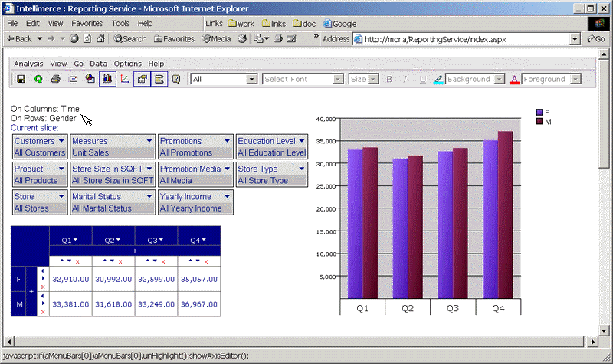Image resolution: width=613 pixels, height=364 pixels.
Task: Open the Options menu
Action: (x=128, y=64)
